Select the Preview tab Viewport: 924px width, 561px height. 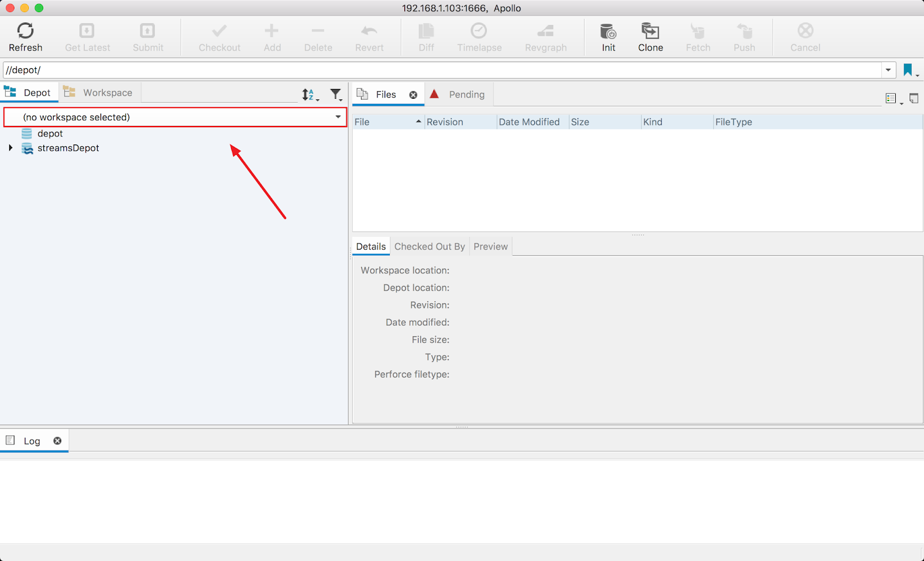click(490, 247)
